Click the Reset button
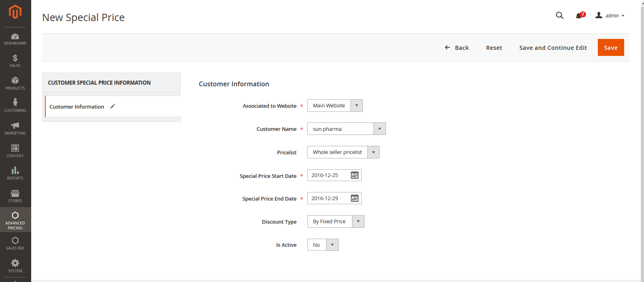Screen dimensions: 644x282 click(x=494, y=47)
